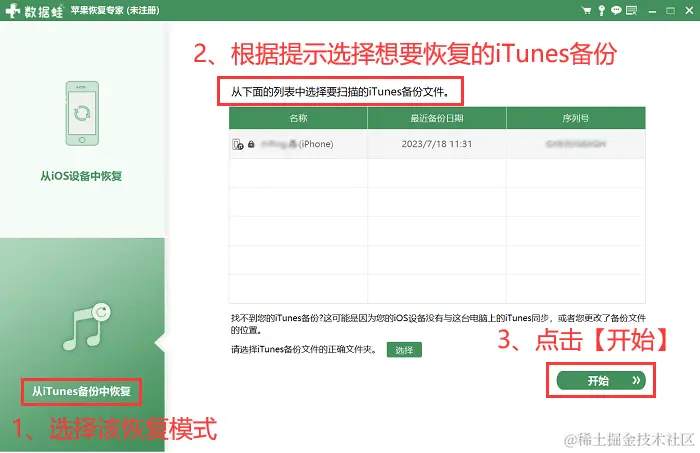
Task: Select the 从iTunes备份中恢复 mode
Action: pyautogui.click(x=81, y=391)
